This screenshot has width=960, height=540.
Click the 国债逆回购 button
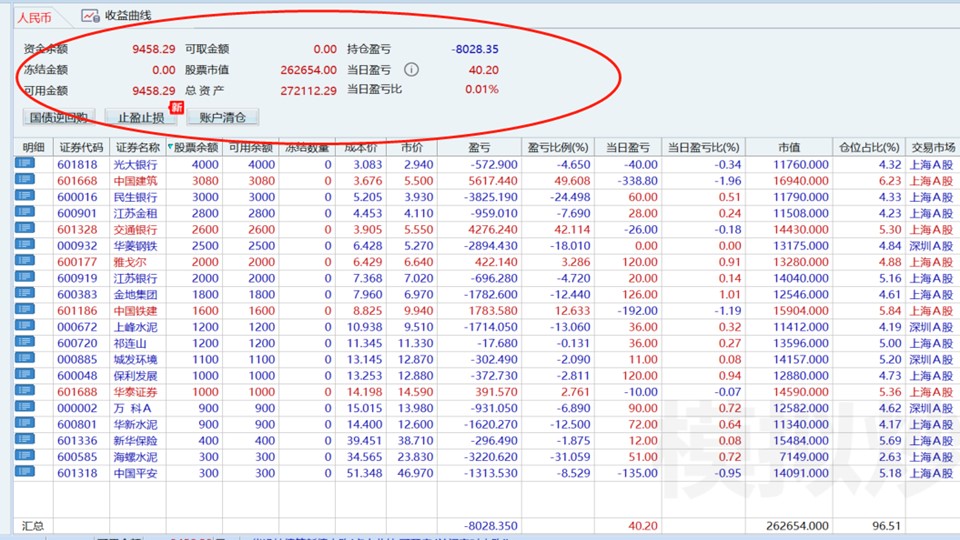(58, 117)
